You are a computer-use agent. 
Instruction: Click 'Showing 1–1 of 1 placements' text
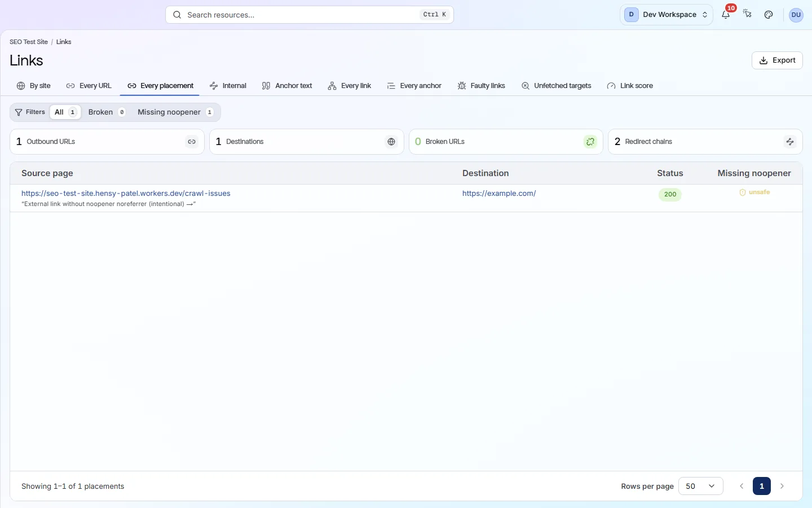[x=73, y=487]
